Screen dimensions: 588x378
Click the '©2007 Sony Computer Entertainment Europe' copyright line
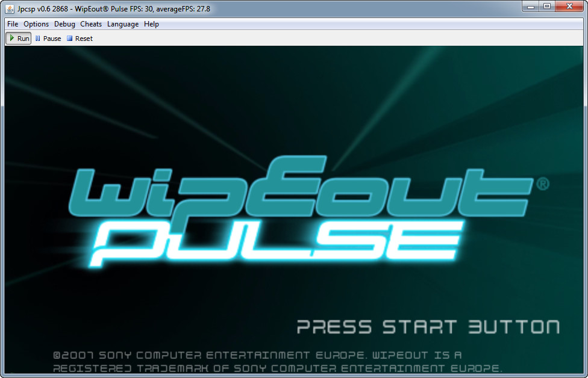click(257, 355)
